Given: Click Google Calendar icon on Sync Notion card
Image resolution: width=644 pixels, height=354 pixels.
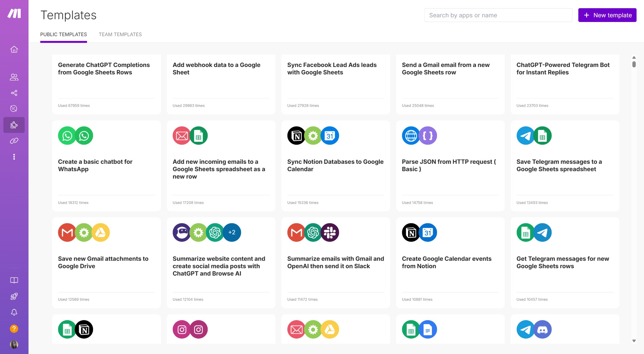Looking at the screenshot, I should click(x=330, y=136).
